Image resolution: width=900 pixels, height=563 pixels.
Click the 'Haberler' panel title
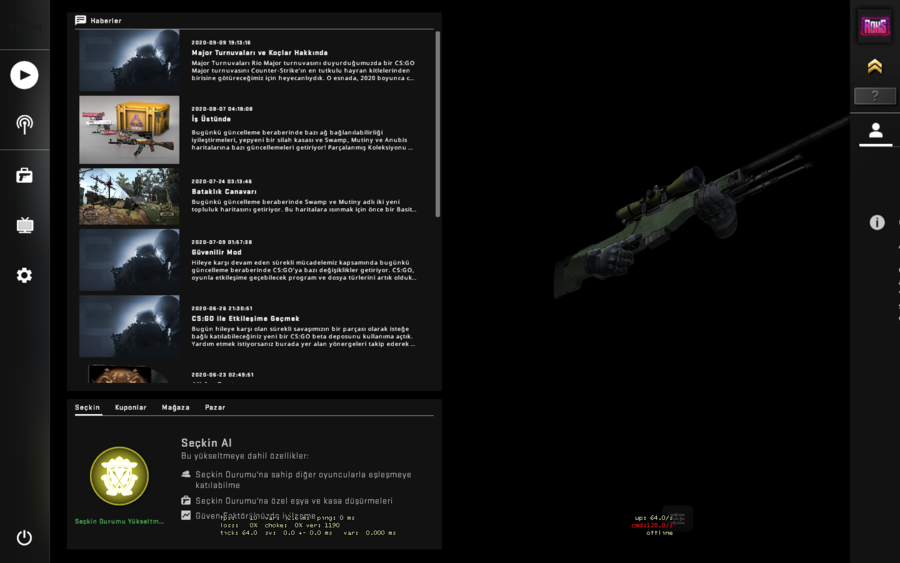tap(106, 21)
